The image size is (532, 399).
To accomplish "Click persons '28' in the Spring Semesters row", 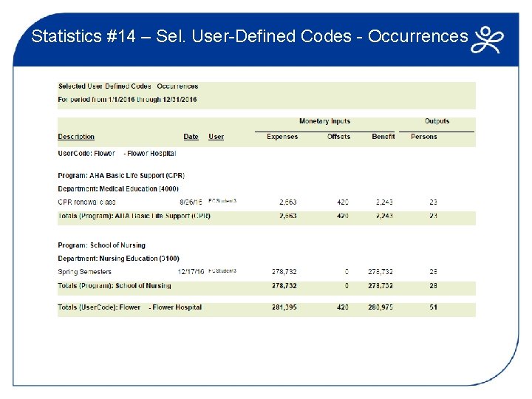I will coord(433,271).
